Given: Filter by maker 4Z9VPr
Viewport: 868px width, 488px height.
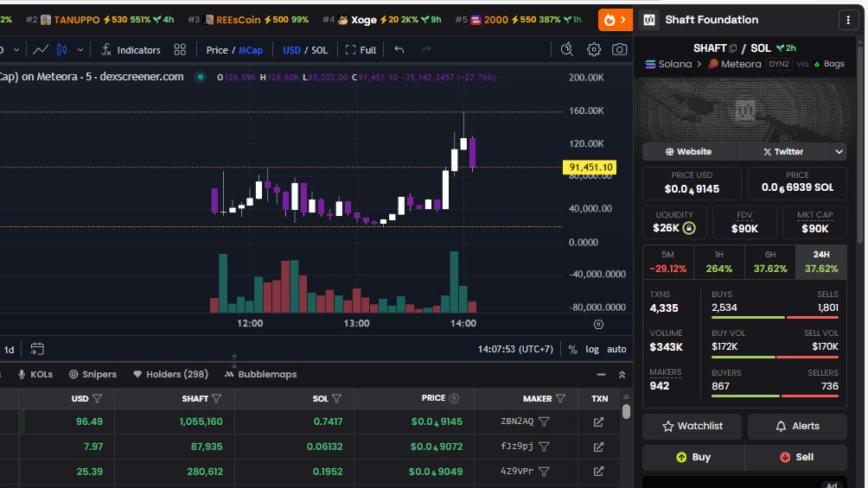Looking at the screenshot, I should tap(544, 472).
